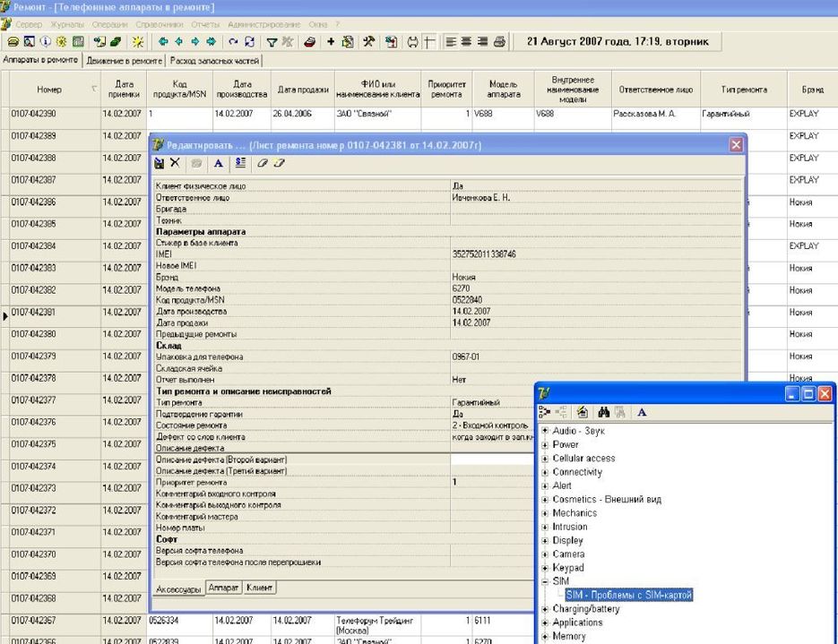
Task: Open the Аппарат tab in edit dialog
Action: tap(223, 588)
